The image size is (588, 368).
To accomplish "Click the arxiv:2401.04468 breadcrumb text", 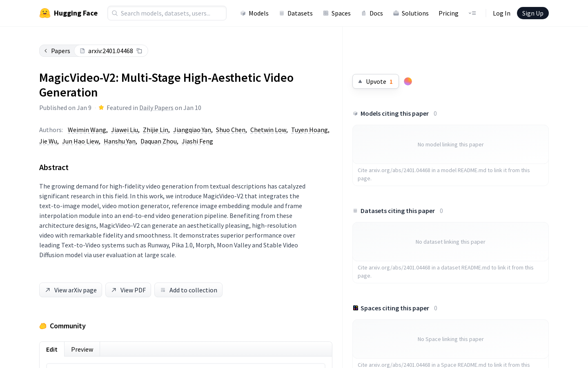I will [x=111, y=51].
